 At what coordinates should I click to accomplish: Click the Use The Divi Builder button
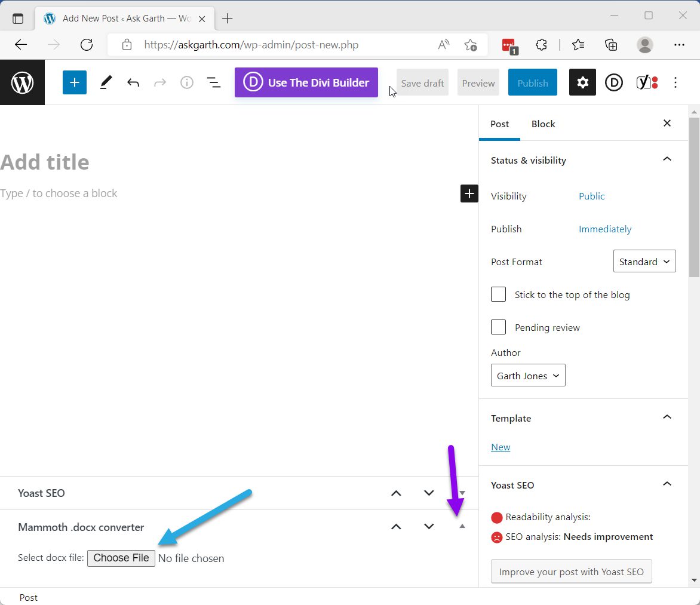pyautogui.click(x=306, y=82)
